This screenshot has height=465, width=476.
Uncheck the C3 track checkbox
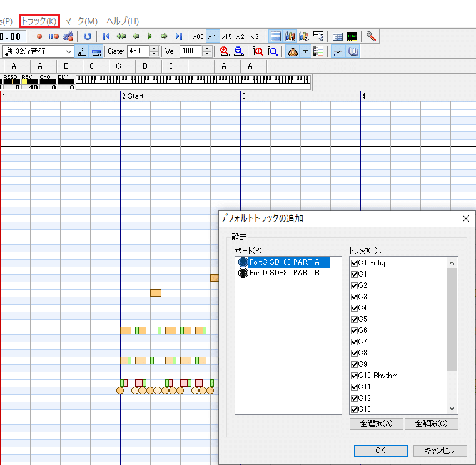coord(354,297)
